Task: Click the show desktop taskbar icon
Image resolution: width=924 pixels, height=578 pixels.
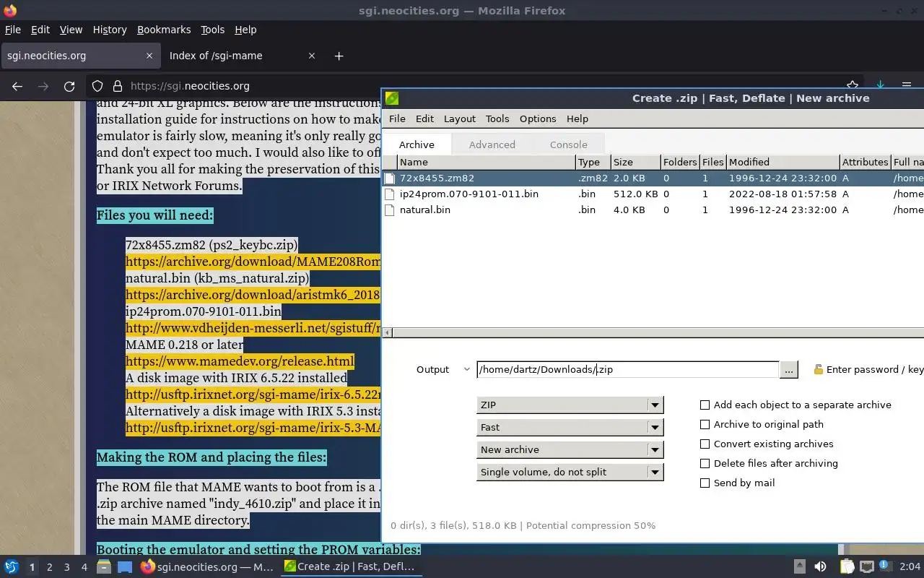Action: click(125, 566)
